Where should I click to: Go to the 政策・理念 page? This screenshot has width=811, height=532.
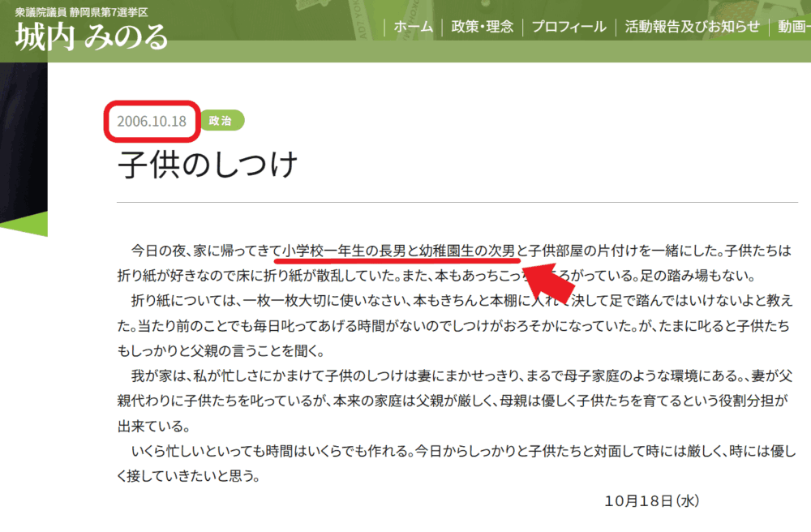point(482,27)
